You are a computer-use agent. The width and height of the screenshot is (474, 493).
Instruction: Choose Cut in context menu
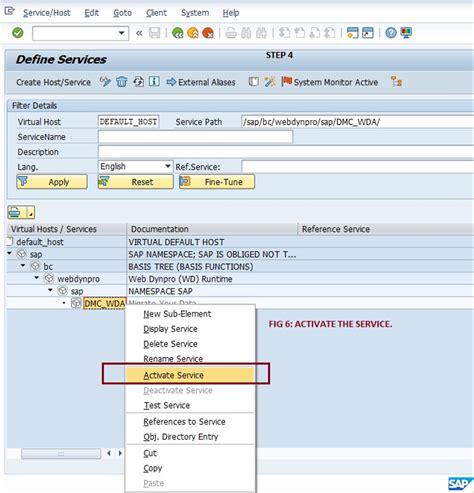pyautogui.click(x=191, y=453)
